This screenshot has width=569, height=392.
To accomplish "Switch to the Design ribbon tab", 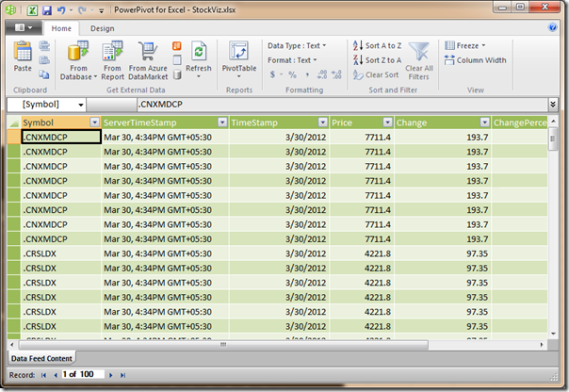I will (x=102, y=28).
